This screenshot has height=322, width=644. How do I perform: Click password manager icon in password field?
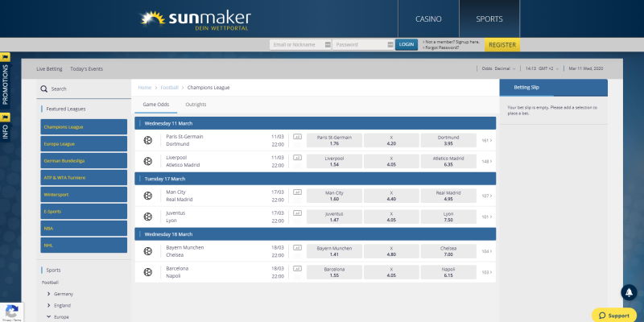390,45
